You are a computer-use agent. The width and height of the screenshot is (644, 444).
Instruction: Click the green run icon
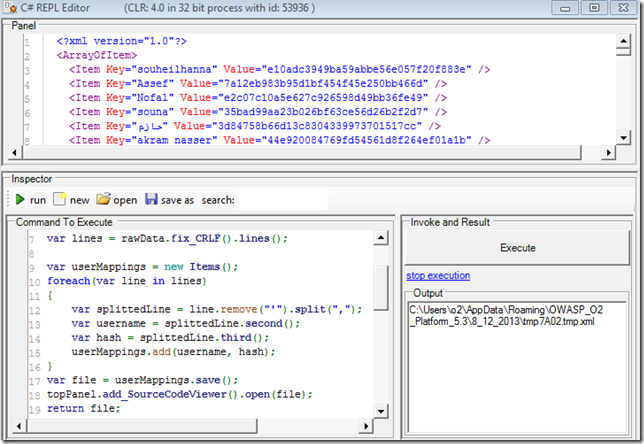[20, 200]
